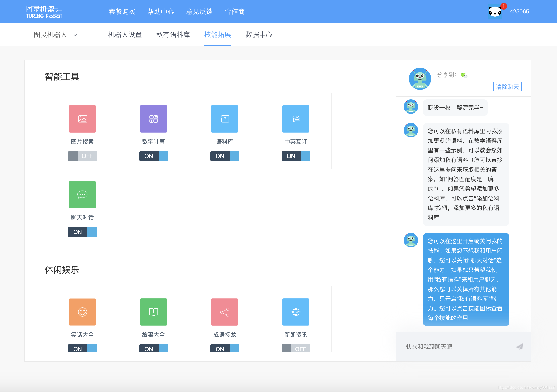Open the 私有语料库 section link
The width and height of the screenshot is (557, 392).
[x=173, y=35]
